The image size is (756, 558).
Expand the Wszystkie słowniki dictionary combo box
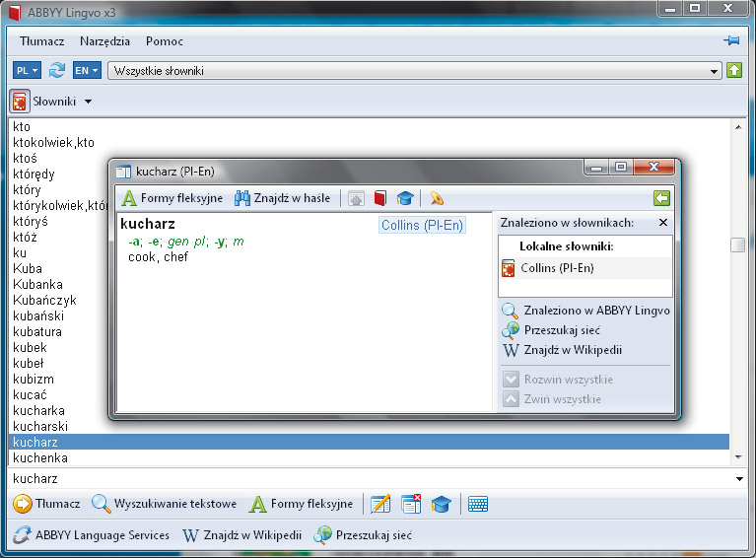tap(715, 71)
